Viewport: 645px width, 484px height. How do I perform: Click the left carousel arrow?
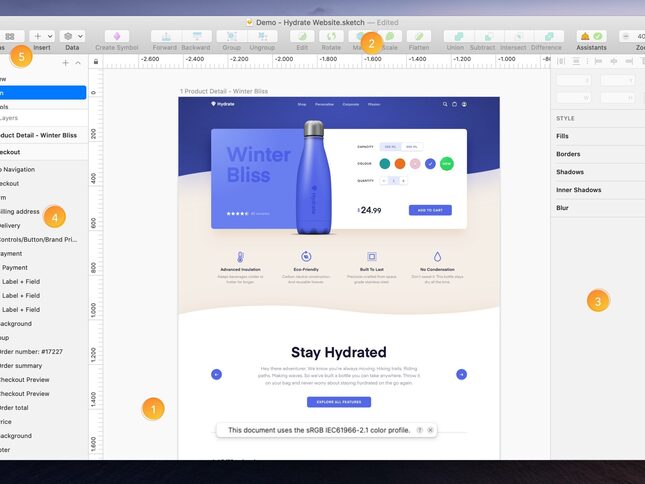tap(216, 374)
